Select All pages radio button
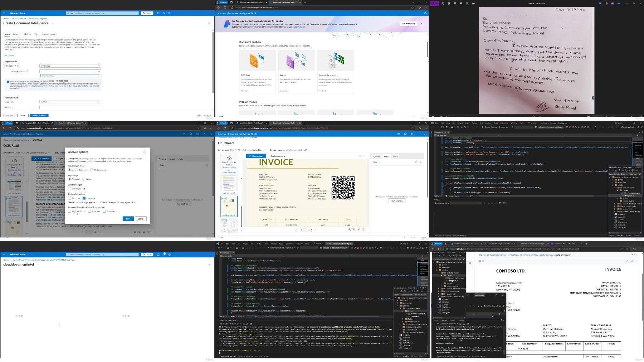Viewport: 644px width, 362px height. 69,179
